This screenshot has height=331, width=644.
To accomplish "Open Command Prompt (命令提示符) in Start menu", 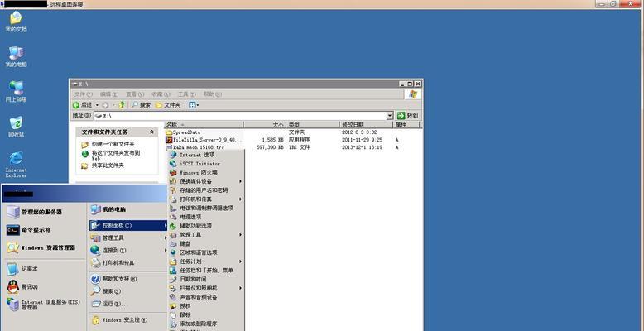I will point(35,229).
